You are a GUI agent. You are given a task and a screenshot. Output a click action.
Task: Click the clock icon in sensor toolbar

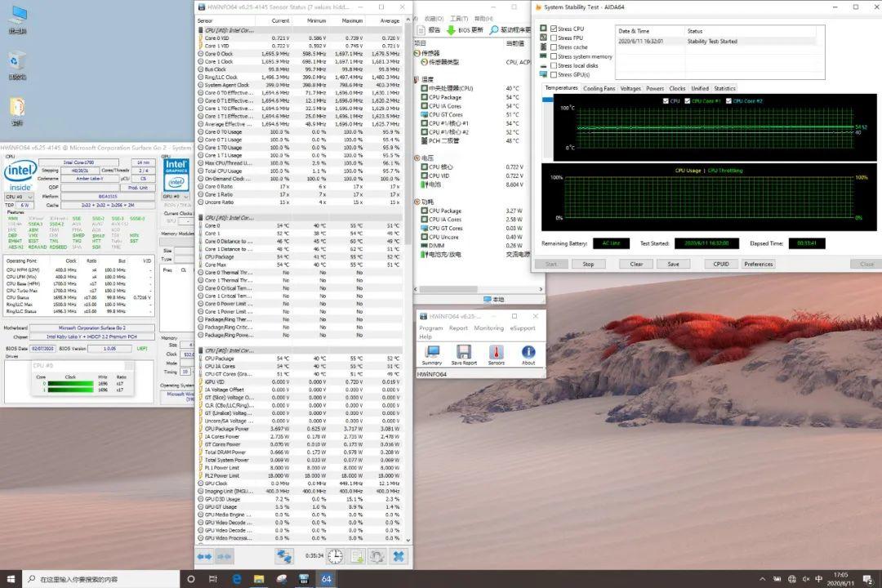[336, 556]
